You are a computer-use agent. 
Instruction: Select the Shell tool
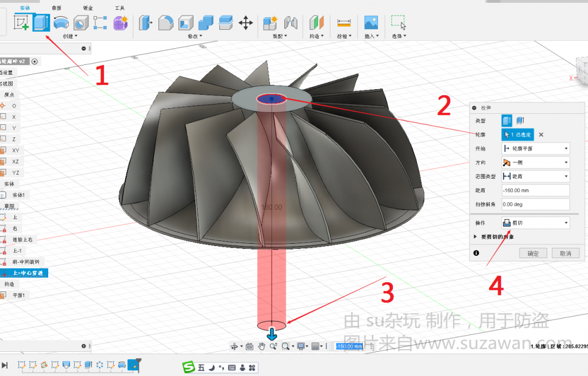tap(185, 23)
